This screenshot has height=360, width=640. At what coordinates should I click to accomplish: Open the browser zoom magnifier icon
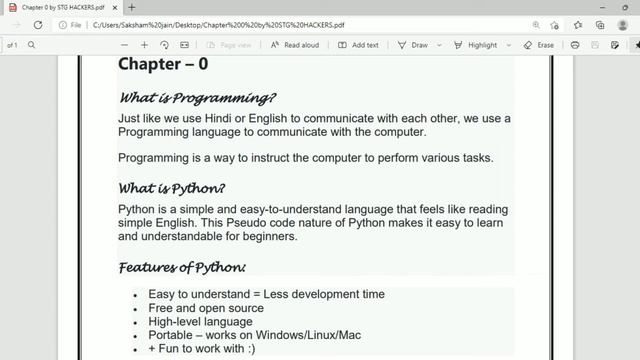(x=536, y=25)
